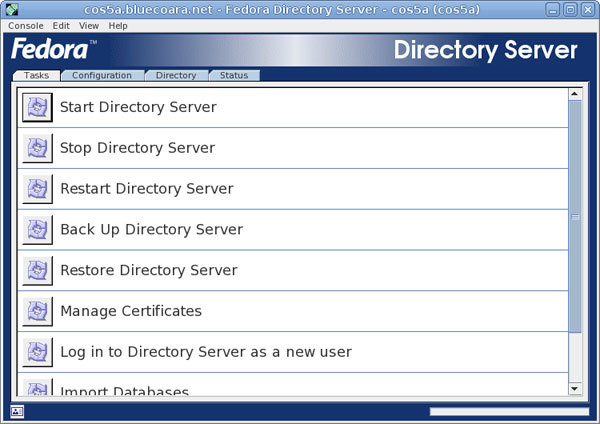Screen dimensions: 600x424
Task: Click the icon beside Stop Directory Server
Action: (x=37, y=148)
